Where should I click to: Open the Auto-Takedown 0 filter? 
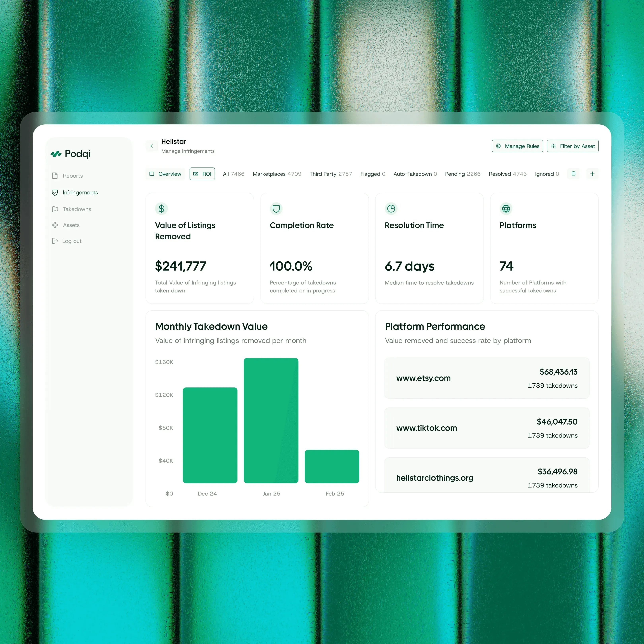(415, 174)
